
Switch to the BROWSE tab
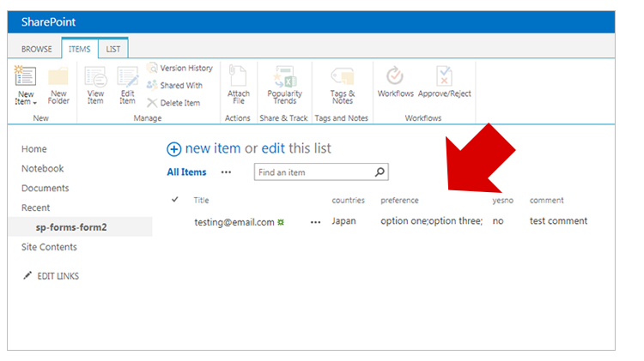pyautogui.click(x=37, y=49)
